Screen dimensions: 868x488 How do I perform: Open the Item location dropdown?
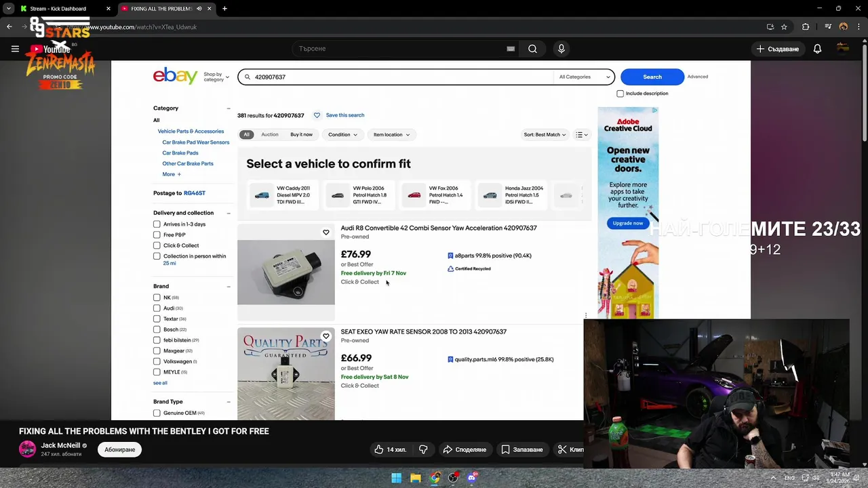391,134
